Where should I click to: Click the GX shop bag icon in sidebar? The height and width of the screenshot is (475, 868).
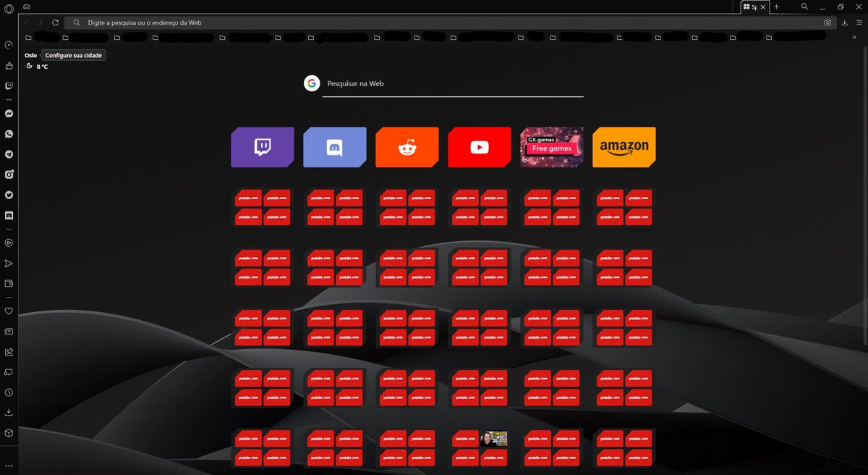[x=9, y=65]
